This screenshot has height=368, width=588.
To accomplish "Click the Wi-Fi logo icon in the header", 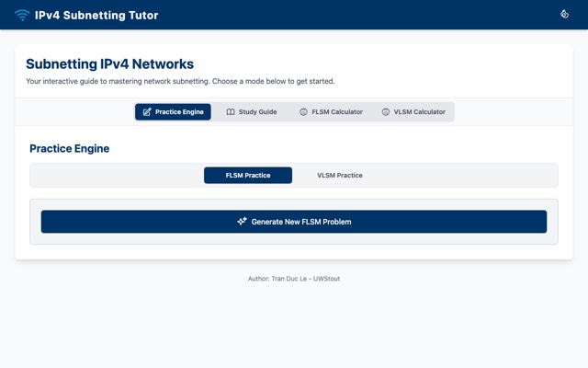I will [22, 15].
